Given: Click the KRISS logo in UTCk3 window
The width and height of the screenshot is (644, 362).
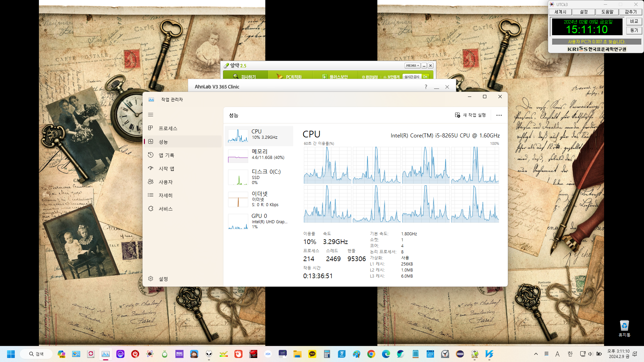Looking at the screenshot, I should pyautogui.click(x=597, y=49).
